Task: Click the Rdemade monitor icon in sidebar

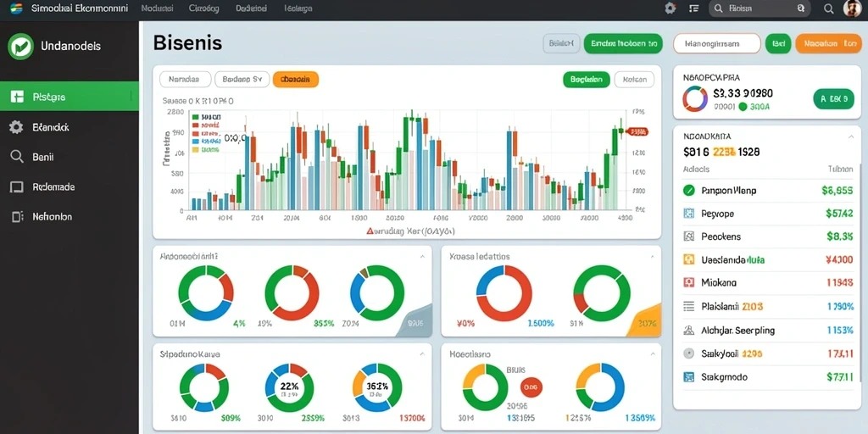Action: point(17,187)
